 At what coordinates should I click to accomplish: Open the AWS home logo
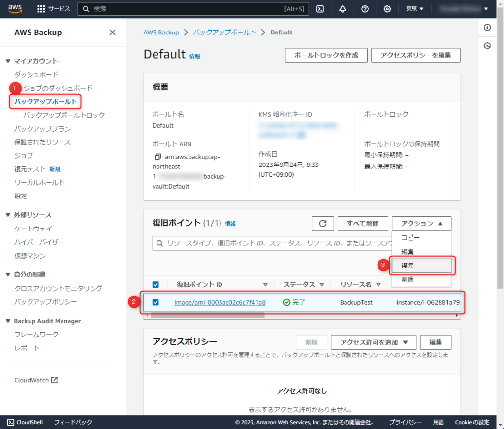[x=15, y=9]
